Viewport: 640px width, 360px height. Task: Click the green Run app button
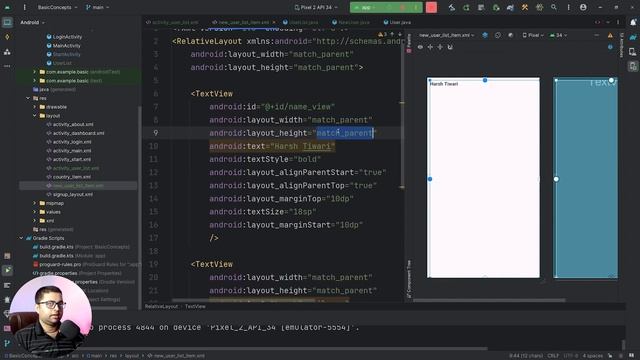coord(365,7)
